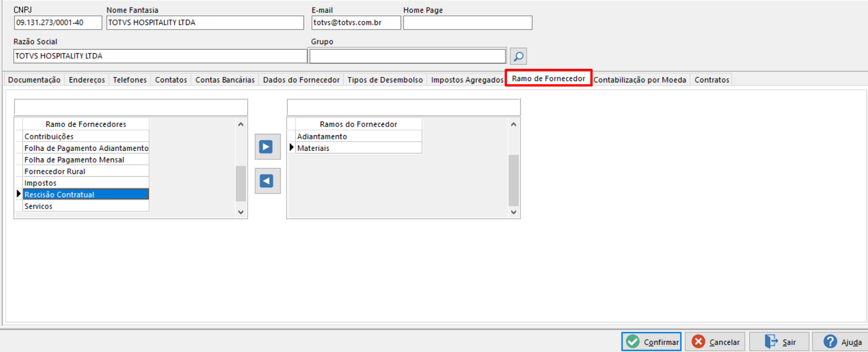Select the Contatos tab
This screenshot has height=352, width=868.
pos(171,80)
